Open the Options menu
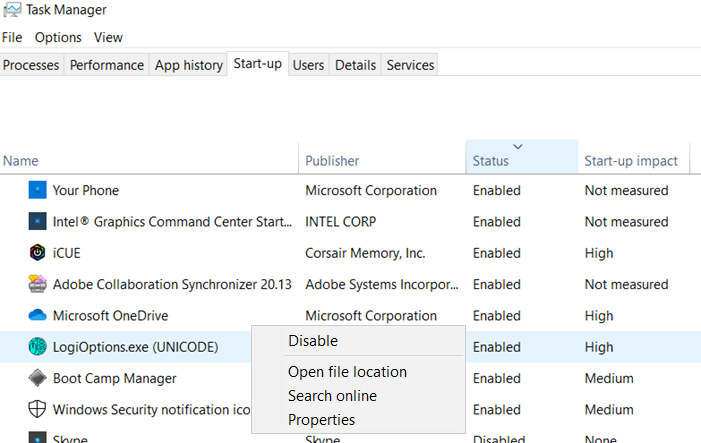 pos(58,37)
